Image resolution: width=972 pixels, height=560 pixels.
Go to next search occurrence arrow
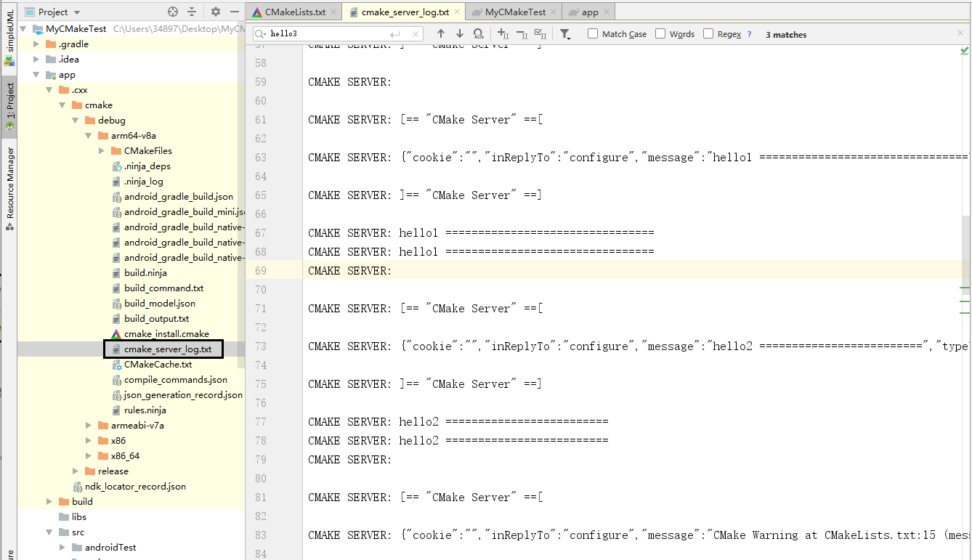click(459, 34)
